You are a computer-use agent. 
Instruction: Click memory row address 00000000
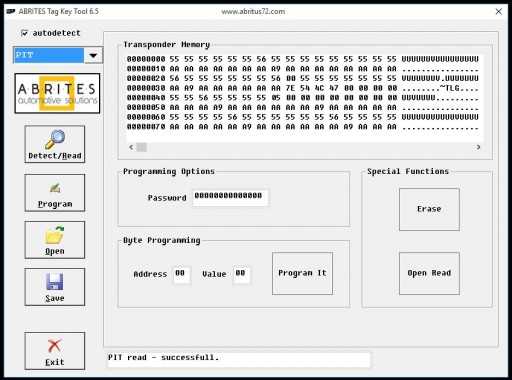[x=146, y=59]
